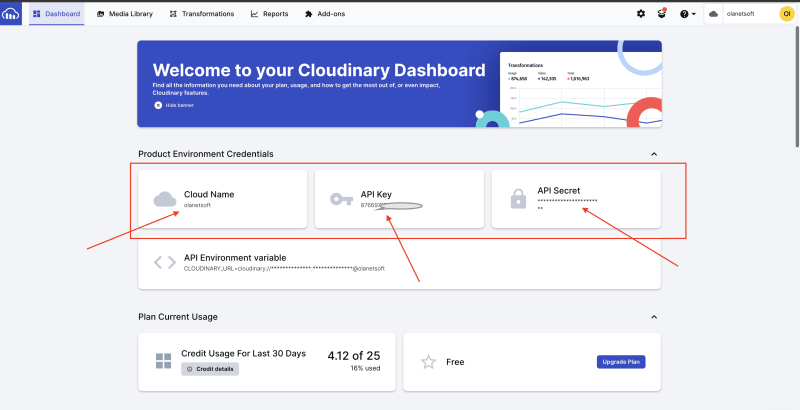Click the Media Library tab icon

click(101, 14)
